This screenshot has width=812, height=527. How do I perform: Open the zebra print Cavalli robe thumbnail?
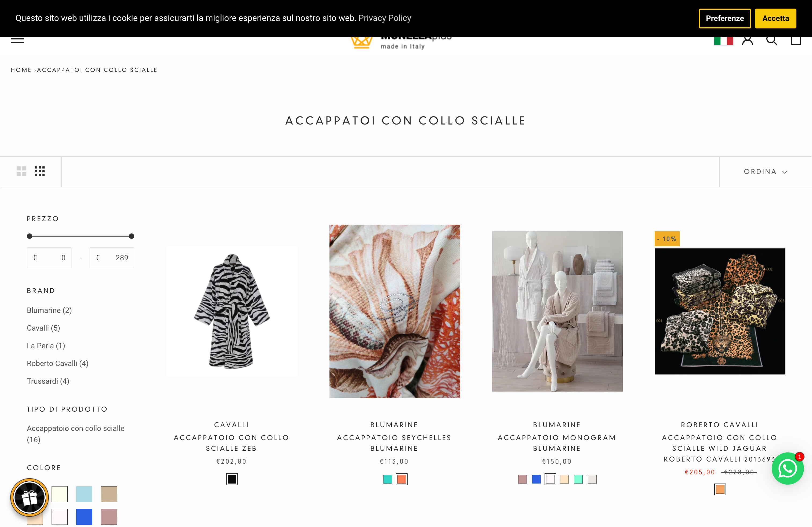[231, 311]
